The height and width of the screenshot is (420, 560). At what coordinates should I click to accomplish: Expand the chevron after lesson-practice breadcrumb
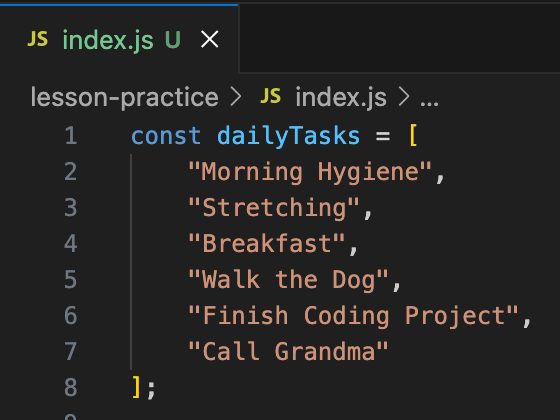coord(236,97)
